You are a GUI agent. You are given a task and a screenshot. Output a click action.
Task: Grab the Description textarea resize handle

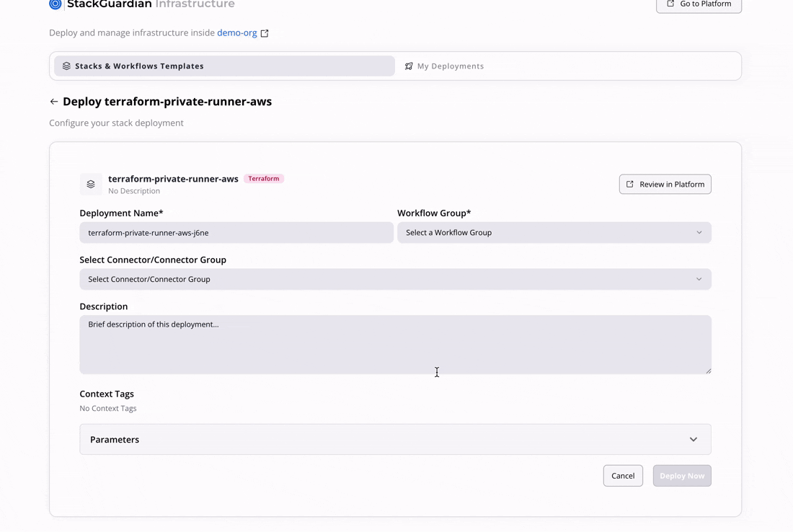tap(708, 371)
